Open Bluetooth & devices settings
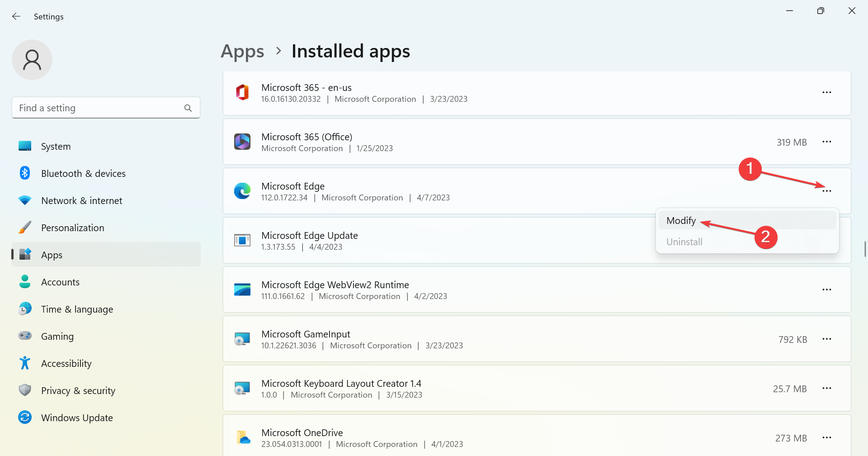Viewport: 868px width, 456px height. pos(106,173)
